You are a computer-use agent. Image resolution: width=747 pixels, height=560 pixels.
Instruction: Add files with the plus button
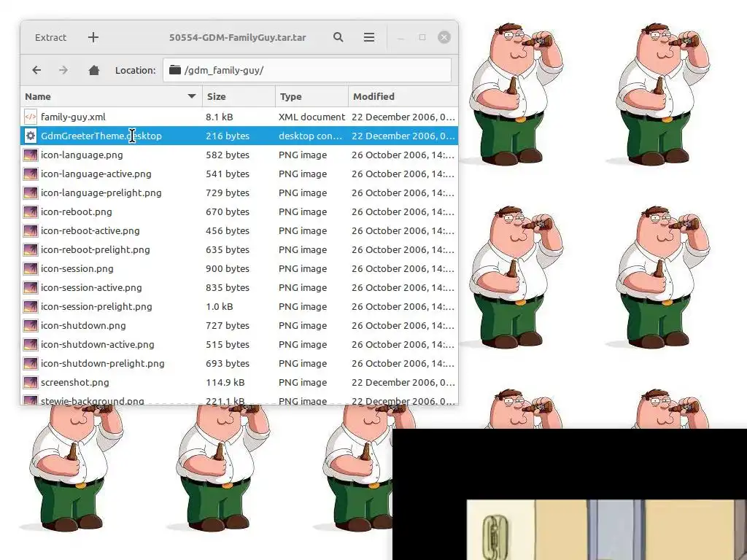(93, 38)
